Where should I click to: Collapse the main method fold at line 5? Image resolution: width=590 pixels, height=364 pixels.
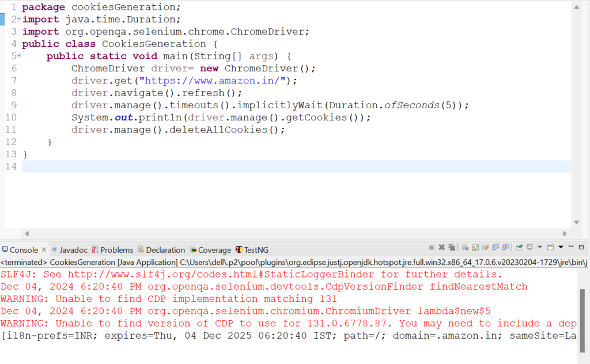19,56
